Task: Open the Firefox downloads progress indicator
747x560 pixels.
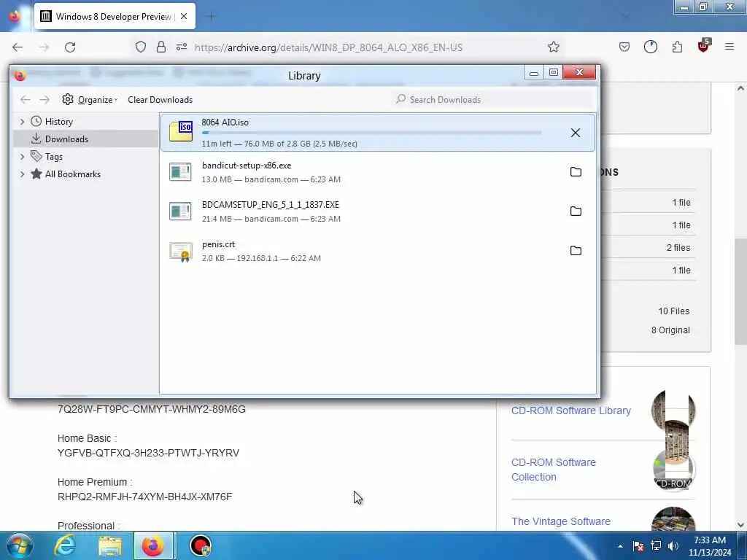Action: (x=650, y=47)
